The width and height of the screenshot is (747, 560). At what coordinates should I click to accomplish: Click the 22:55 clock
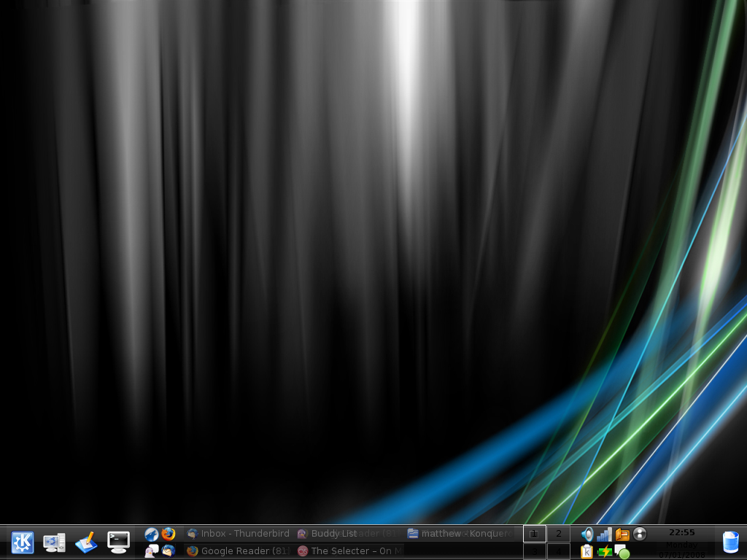click(x=682, y=532)
